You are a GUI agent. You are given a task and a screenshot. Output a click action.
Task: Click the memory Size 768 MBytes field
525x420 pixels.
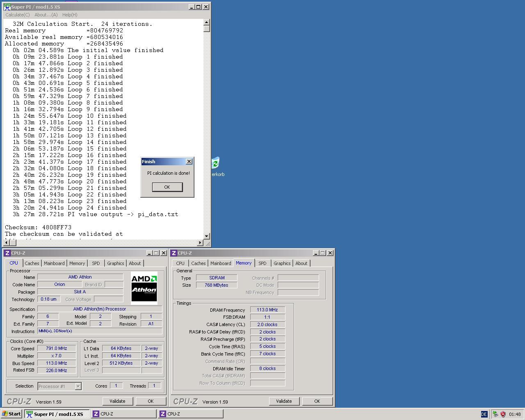pyautogui.click(x=217, y=285)
